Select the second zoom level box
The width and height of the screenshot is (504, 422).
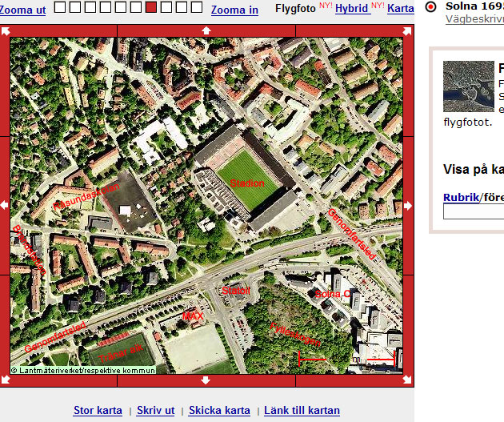point(75,7)
